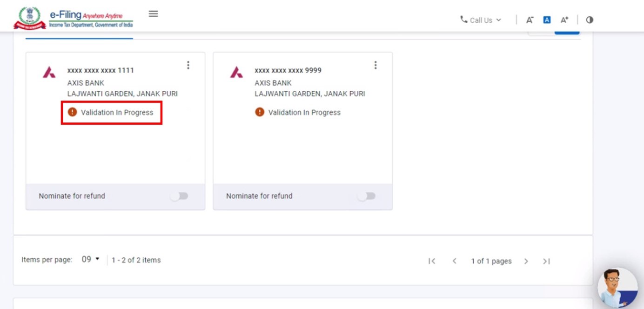Enable refund nomination for account 1111
644x309 pixels.
179,196
